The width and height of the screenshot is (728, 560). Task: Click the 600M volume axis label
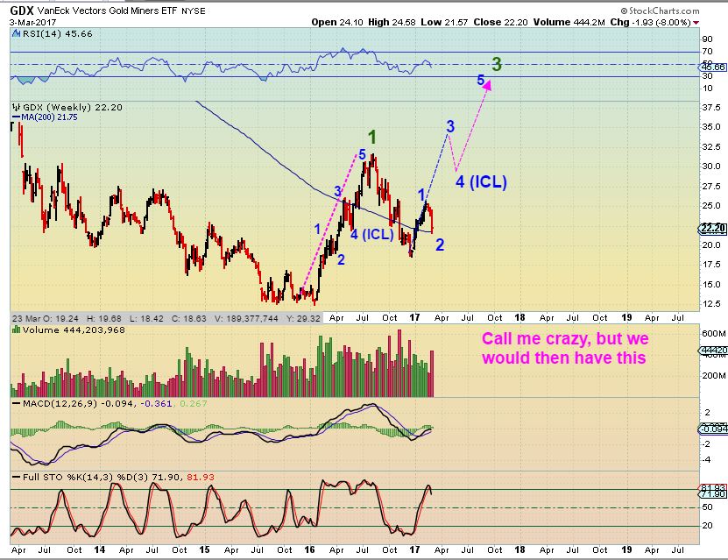pos(713,333)
